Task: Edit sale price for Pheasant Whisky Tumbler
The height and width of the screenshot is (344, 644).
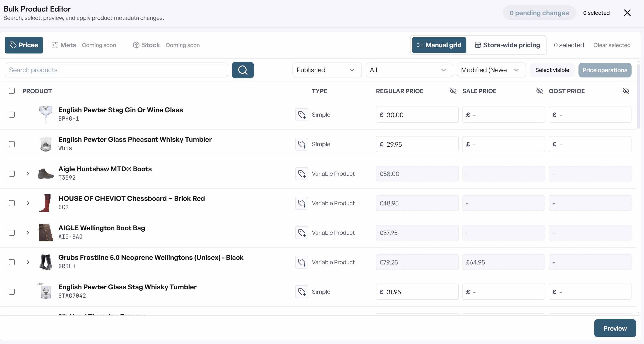Action: point(503,144)
